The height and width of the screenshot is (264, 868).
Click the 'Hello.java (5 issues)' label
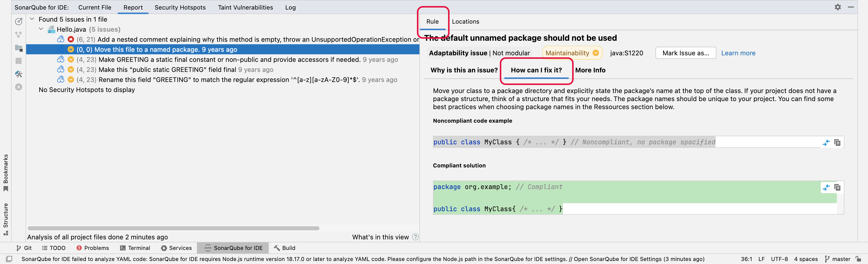[88, 29]
